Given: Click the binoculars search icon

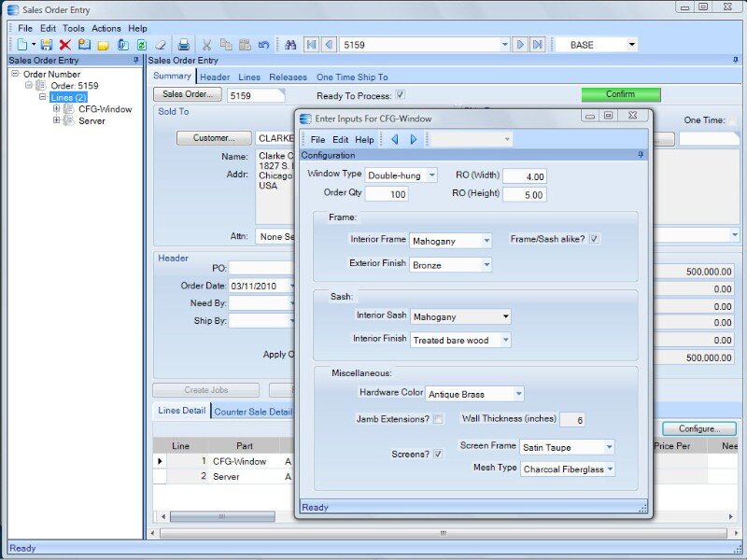Looking at the screenshot, I should click(290, 45).
